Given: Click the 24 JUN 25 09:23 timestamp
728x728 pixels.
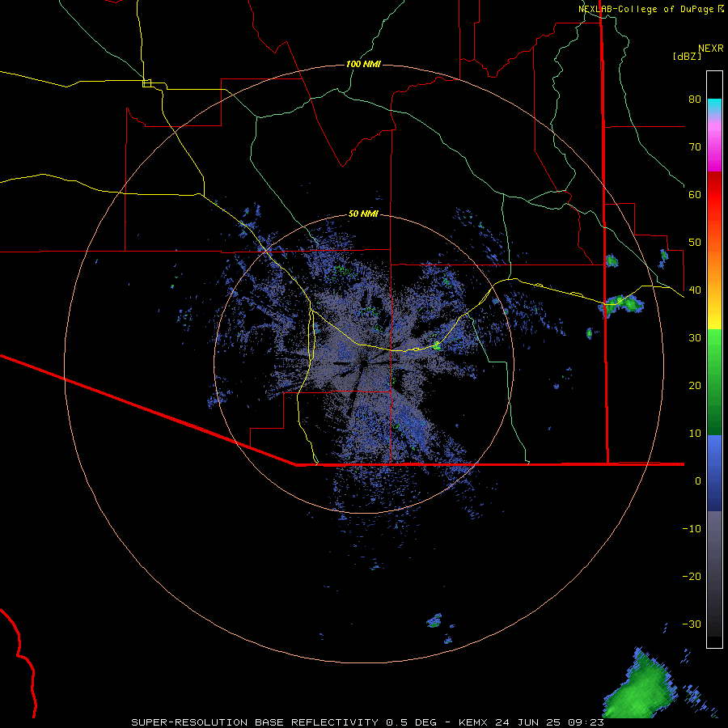Looking at the screenshot, I should pyautogui.click(x=550, y=722).
